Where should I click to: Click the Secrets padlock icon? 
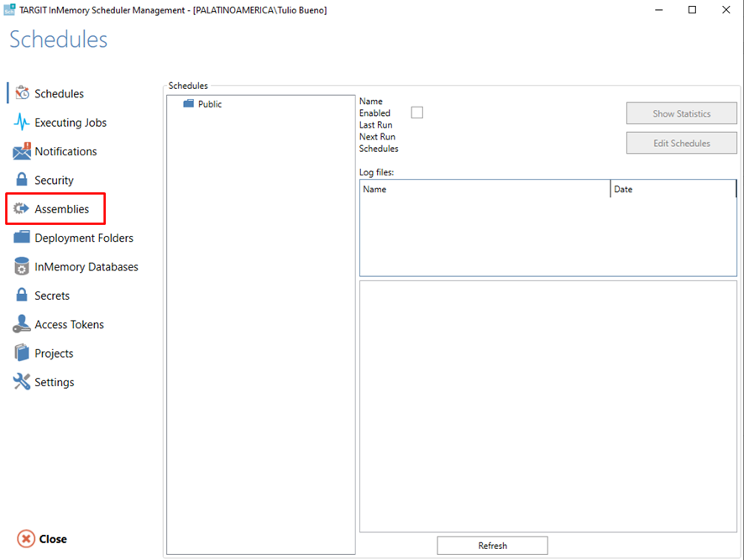(21, 295)
